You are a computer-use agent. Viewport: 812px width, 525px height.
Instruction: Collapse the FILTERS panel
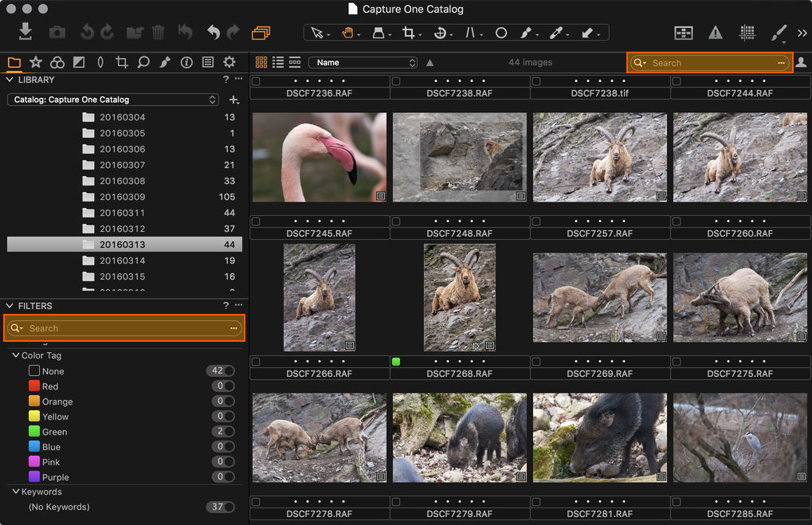pos(10,306)
